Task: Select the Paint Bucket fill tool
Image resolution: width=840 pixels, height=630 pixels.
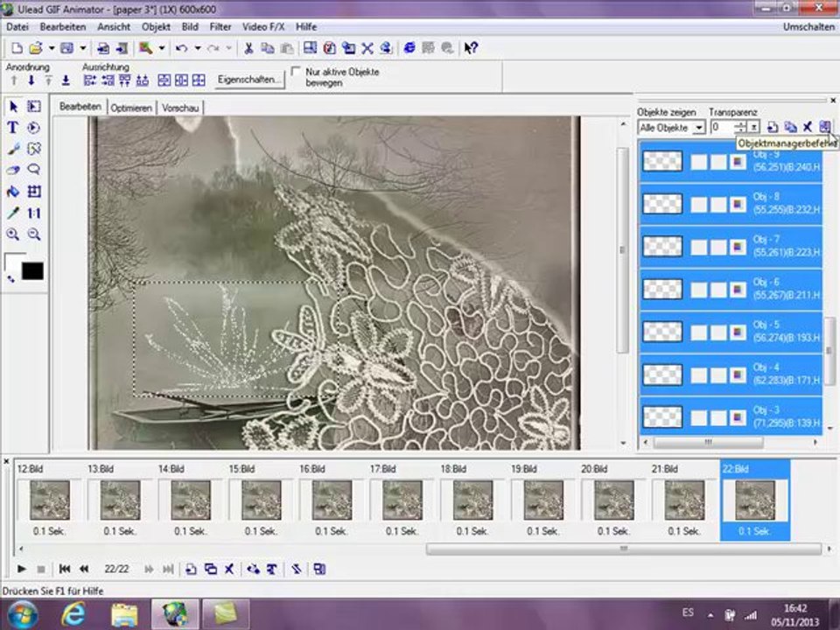Action: 13,192
